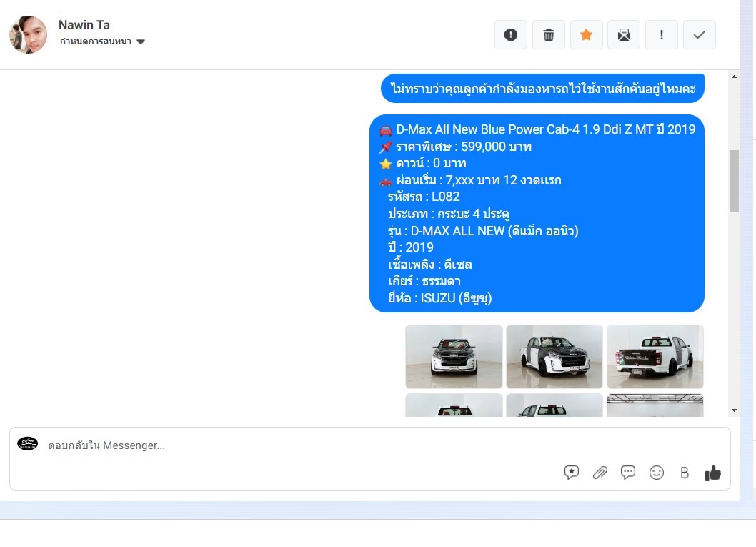The width and height of the screenshot is (756, 547).
Task: Open the chat bubble quick reply icon
Action: pos(628,472)
